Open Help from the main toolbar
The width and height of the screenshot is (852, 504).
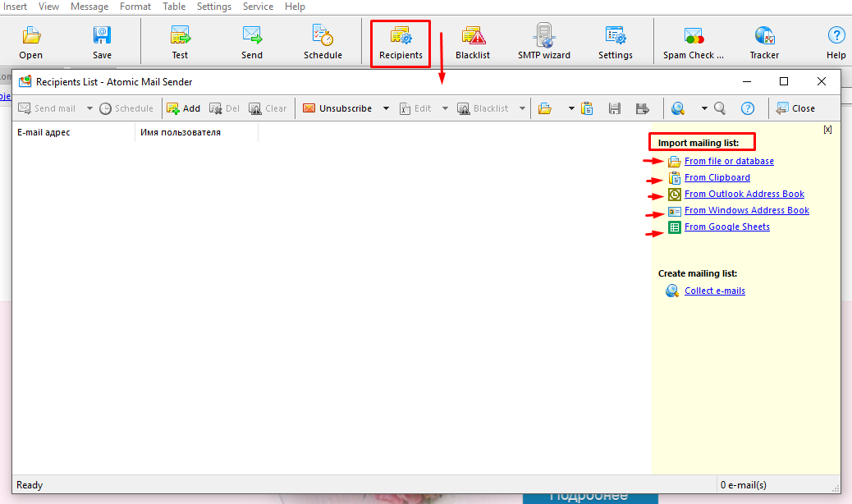coord(836,44)
